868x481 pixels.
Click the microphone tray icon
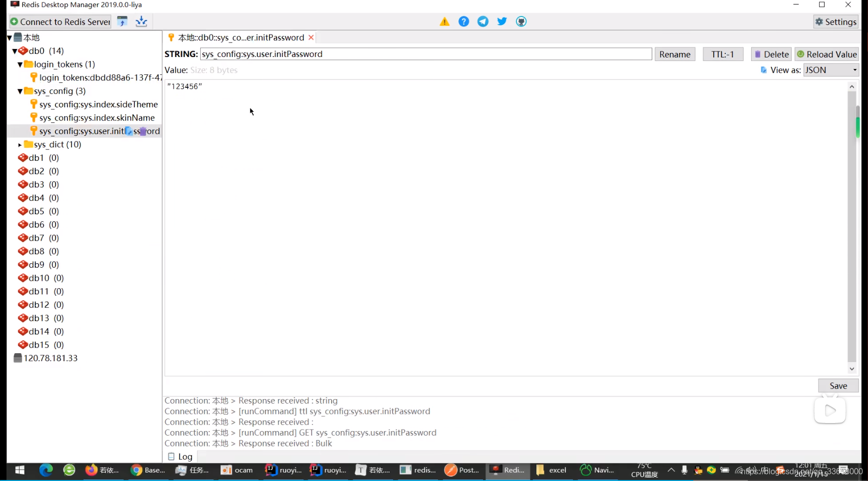click(x=684, y=470)
